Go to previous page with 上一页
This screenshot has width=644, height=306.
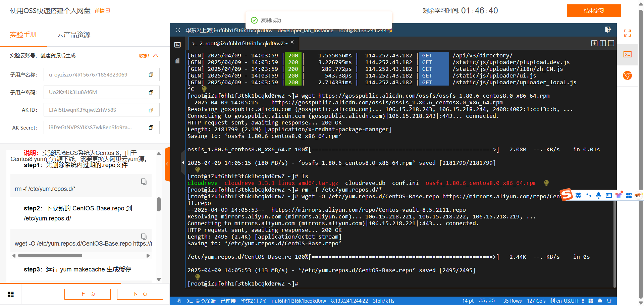[88, 294]
